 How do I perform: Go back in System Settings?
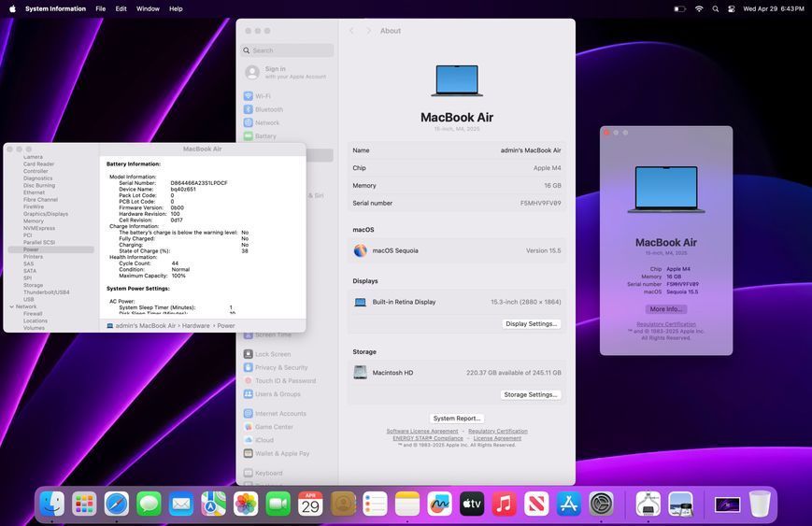[351, 31]
